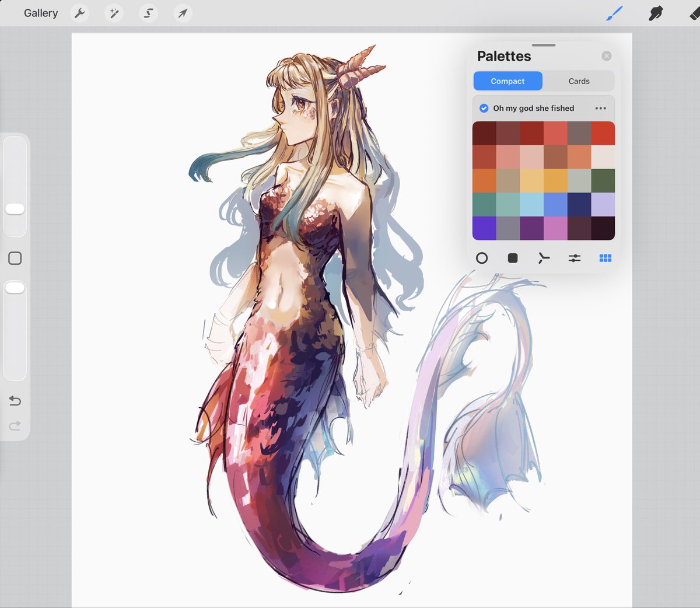Open the color Harmony tab
Image resolution: width=700 pixels, height=608 pixels.
544,258
